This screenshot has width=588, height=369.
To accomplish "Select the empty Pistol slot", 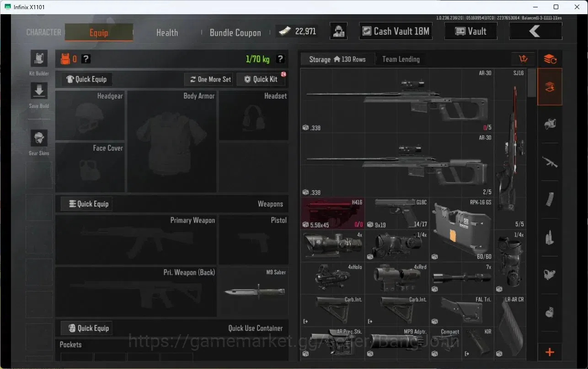I will pos(254,239).
